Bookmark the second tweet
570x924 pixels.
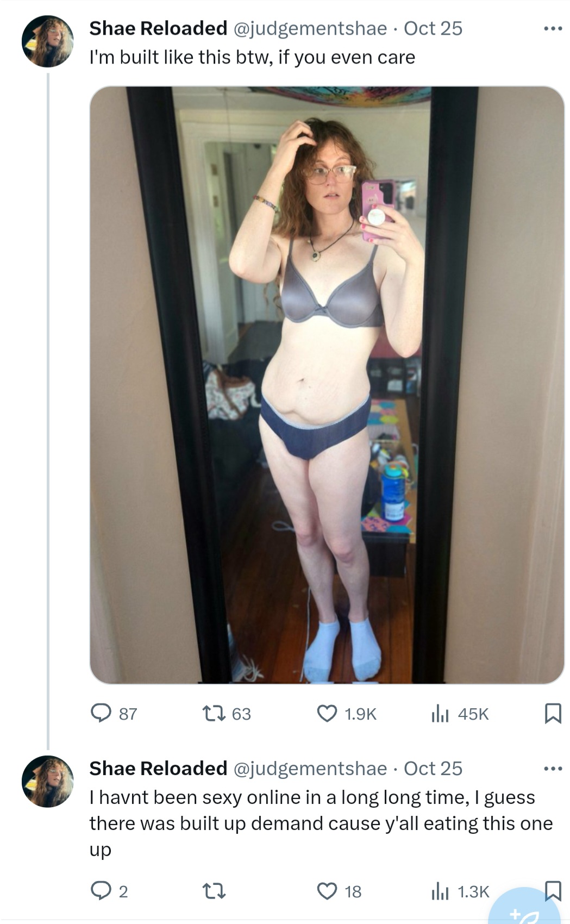coord(553,891)
